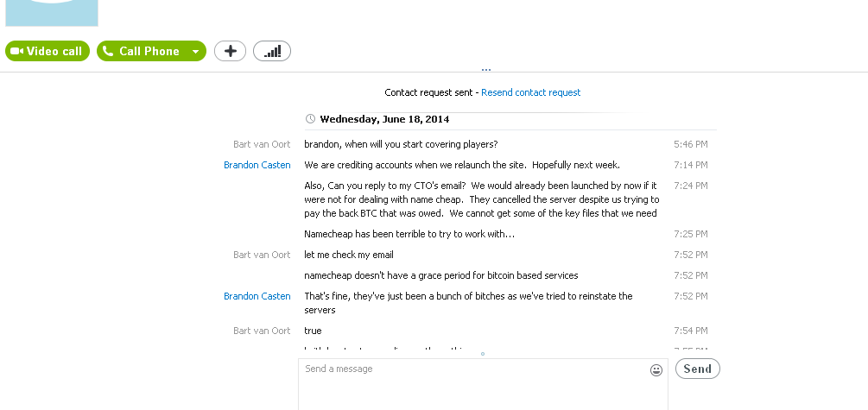Open the emoticon smiley picker
Screen dimensions: 868x410
[656, 370]
